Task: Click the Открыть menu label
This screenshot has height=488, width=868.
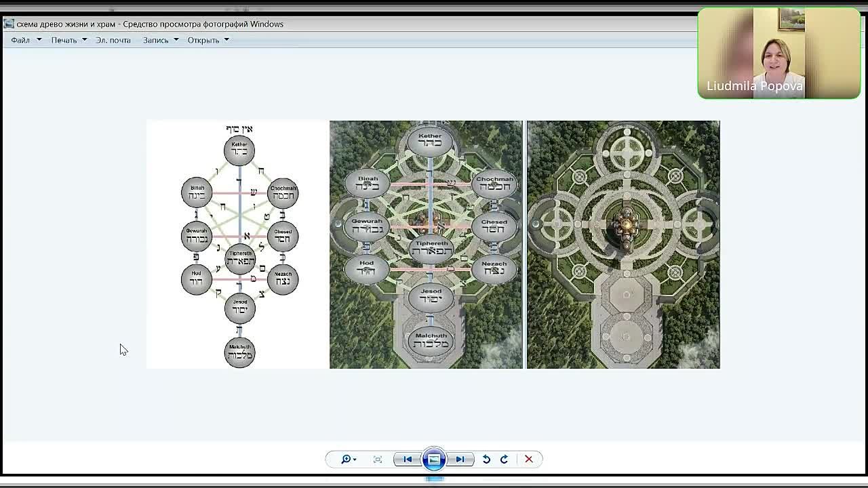Action: (x=203, y=40)
